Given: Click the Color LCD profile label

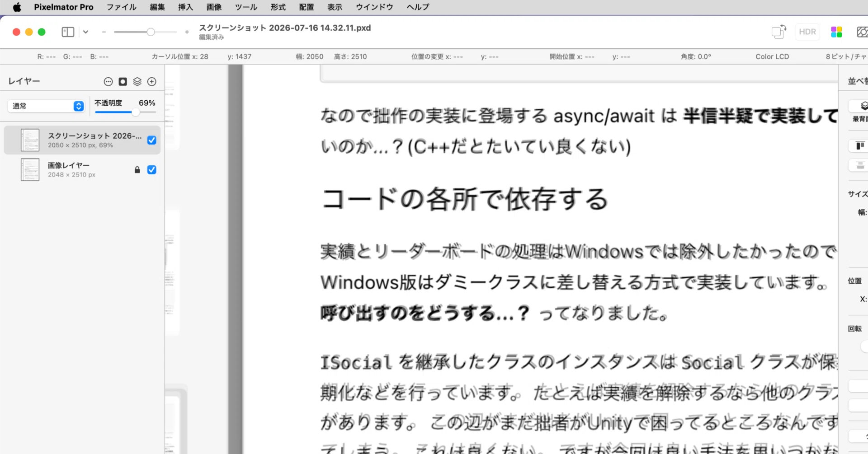Looking at the screenshot, I should click(772, 56).
